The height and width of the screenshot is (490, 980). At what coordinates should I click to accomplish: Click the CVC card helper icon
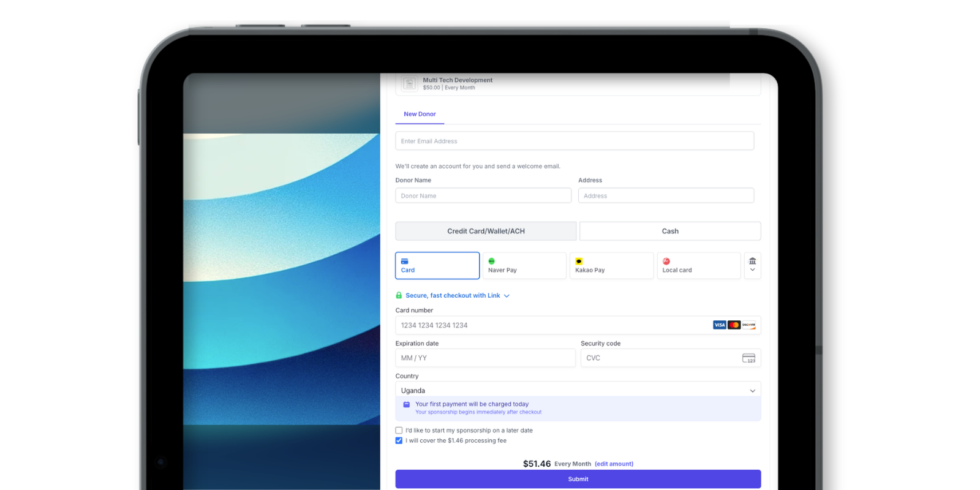coord(748,358)
